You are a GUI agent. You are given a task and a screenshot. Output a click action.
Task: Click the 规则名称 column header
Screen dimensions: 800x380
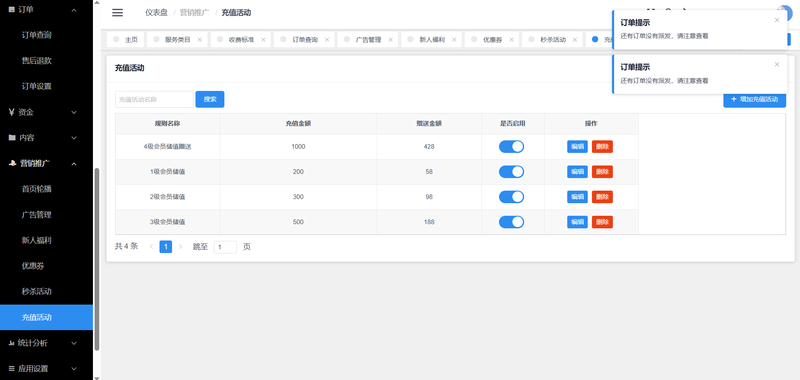click(x=168, y=123)
